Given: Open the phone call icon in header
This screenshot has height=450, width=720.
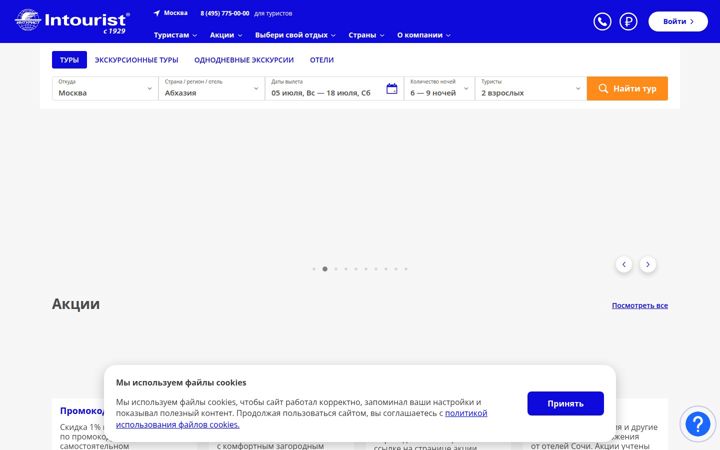Looking at the screenshot, I should pos(602,22).
